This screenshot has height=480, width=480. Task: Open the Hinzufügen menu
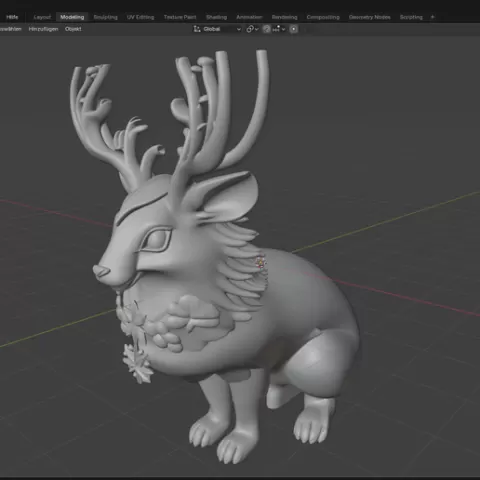[x=43, y=29]
